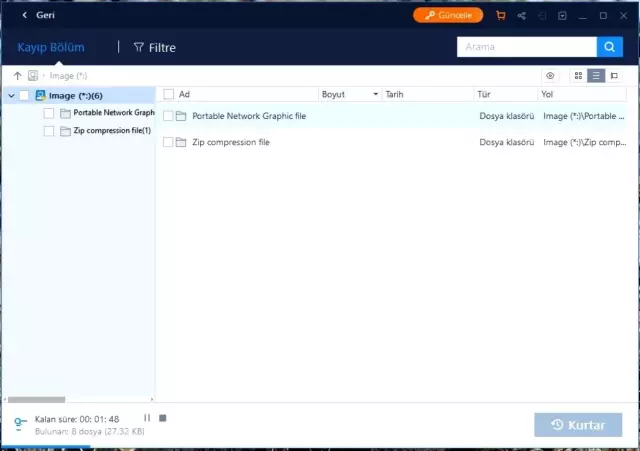Click the shopping cart icon
The height and width of the screenshot is (451, 640).
500,16
